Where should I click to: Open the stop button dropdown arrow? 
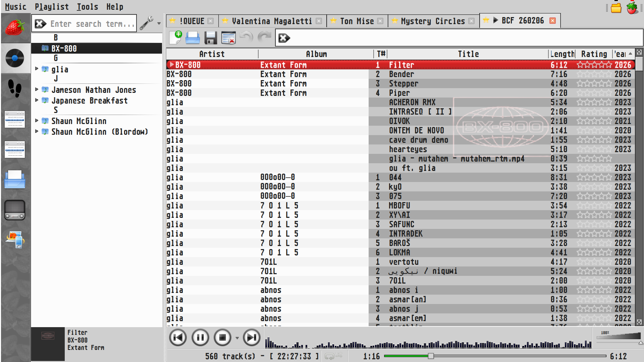(x=237, y=338)
